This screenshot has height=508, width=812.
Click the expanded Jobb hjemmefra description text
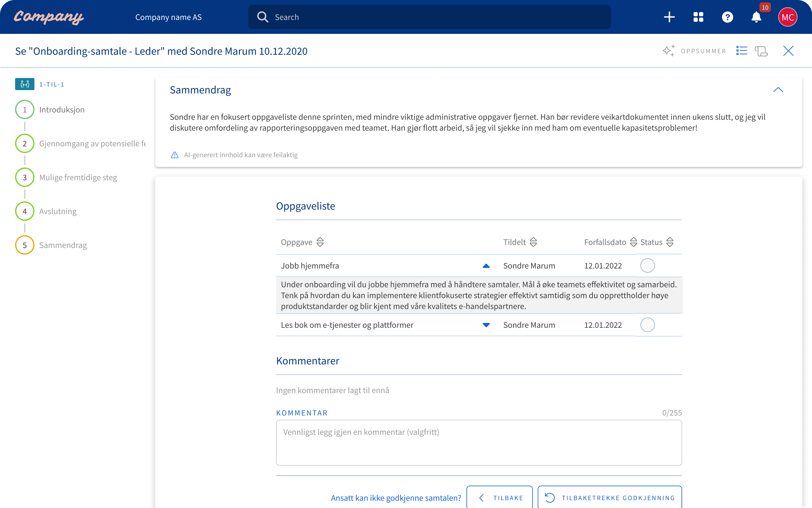tap(479, 295)
